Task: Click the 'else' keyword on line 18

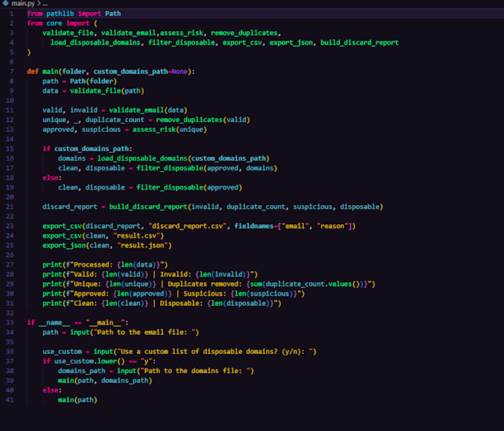Action: click(50, 178)
